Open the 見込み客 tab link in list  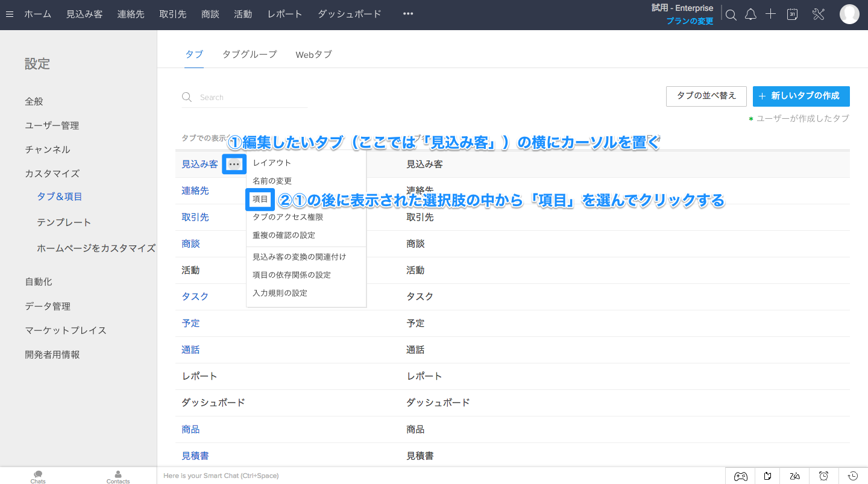200,164
